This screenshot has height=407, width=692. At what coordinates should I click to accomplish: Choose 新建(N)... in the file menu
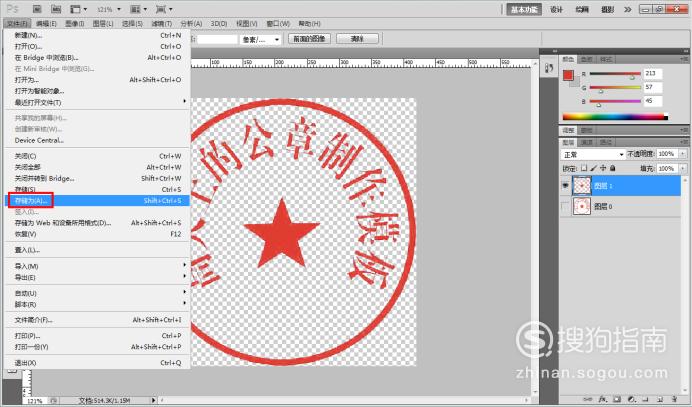(x=99, y=35)
